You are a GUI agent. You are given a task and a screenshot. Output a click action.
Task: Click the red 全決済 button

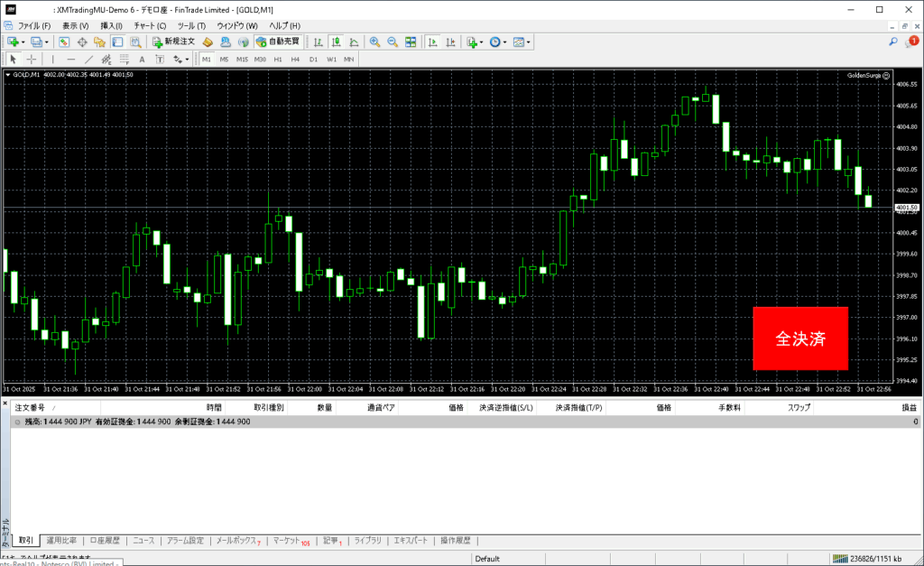coord(799,339)
